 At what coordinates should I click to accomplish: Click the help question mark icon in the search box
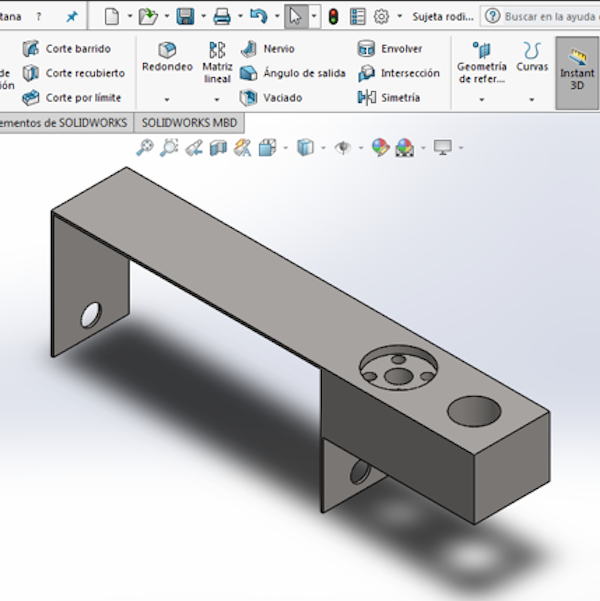click(x=493, y=16)
